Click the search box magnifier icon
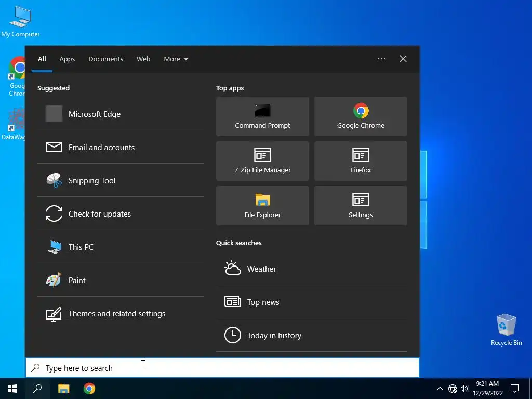532x399 pixels. click(36, 368)
